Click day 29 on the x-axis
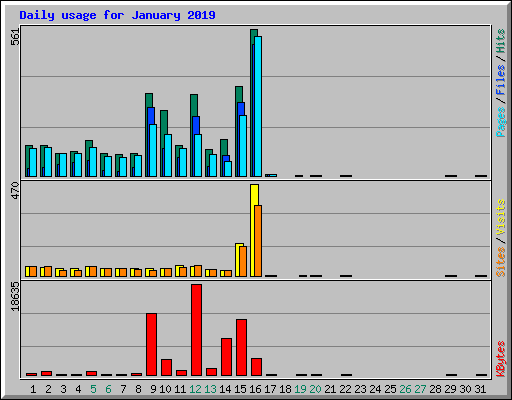The image size is (512, 400). click(x=450, y=389)
